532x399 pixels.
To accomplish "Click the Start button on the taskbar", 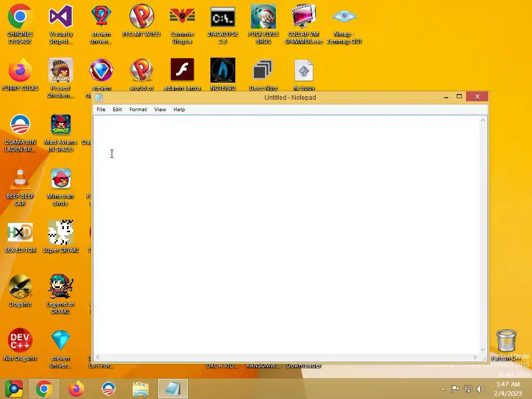I will (14, 389).
